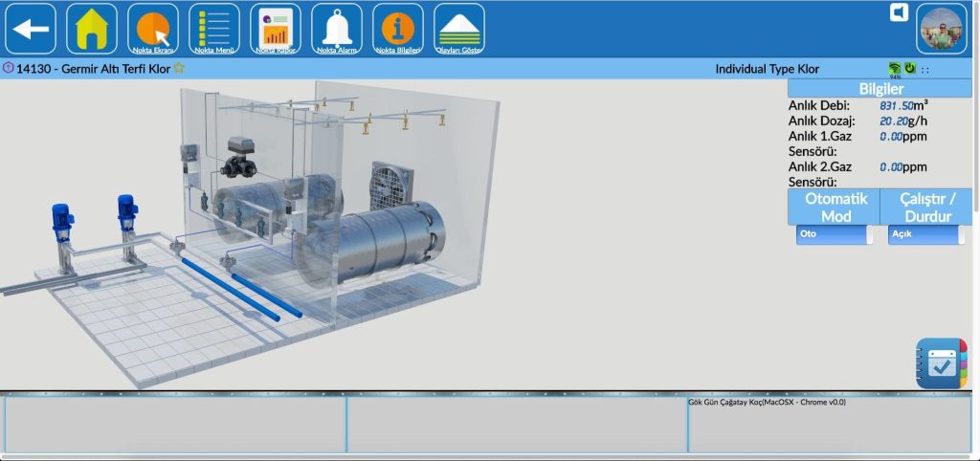Click the left blue pump in the 3D model
This screenshot has height=461, width=980.
click(64, 238)
